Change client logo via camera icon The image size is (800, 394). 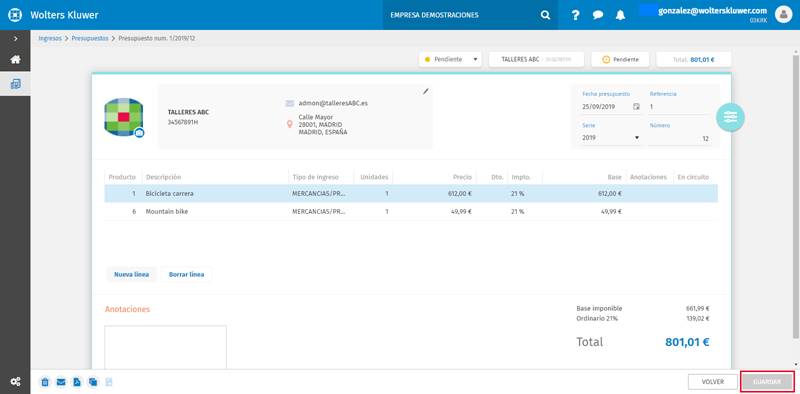[139, 133]
